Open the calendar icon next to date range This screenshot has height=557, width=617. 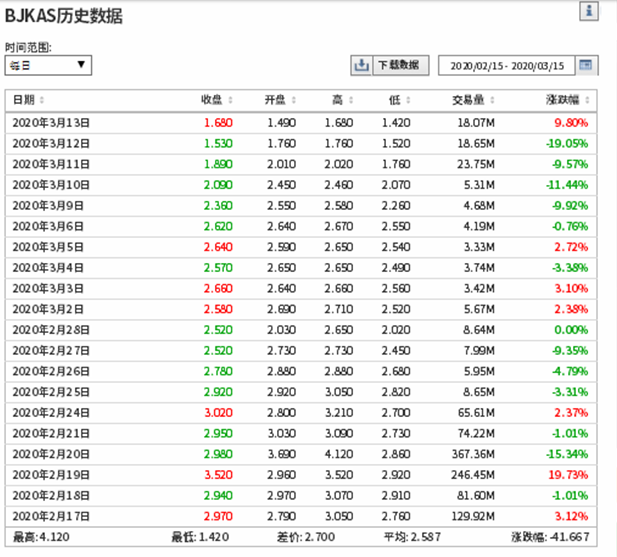pyautogui.click(x=587, y=65)
